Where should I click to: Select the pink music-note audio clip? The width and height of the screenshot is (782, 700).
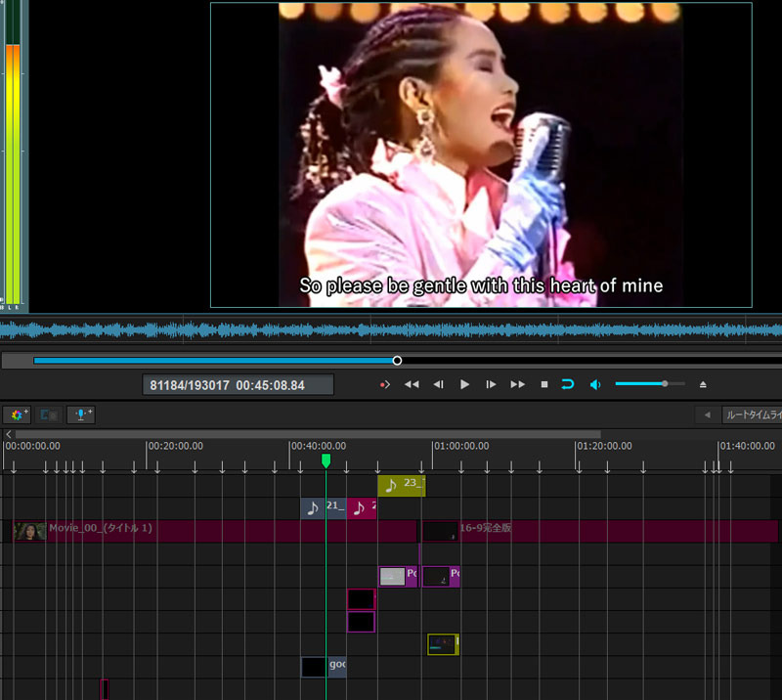click(362, 508)
